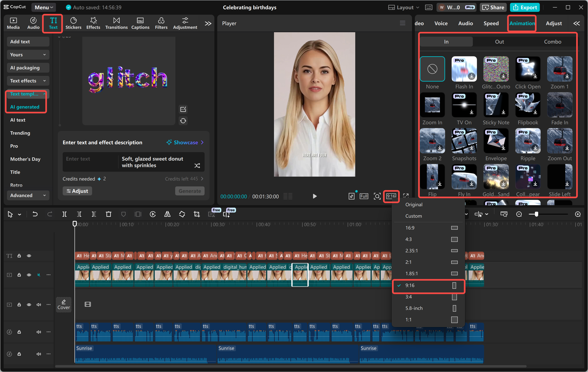Split the clip at playhead
Image resolution: width=588 pixels, height=372 pixels.
[x=65, y=214]
